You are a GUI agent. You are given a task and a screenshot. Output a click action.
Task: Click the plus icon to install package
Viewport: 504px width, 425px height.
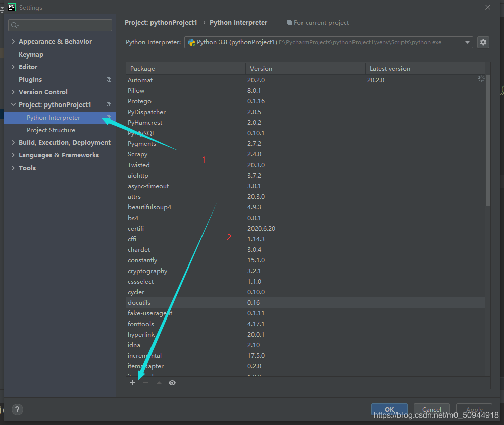tap(133, 383)
